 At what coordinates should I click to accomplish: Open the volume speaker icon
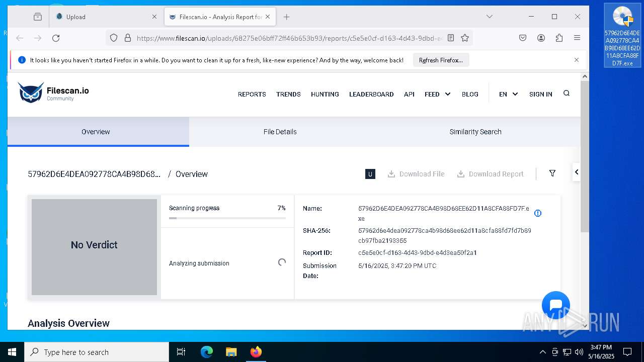pyautogui.click(x=579, y=352)
